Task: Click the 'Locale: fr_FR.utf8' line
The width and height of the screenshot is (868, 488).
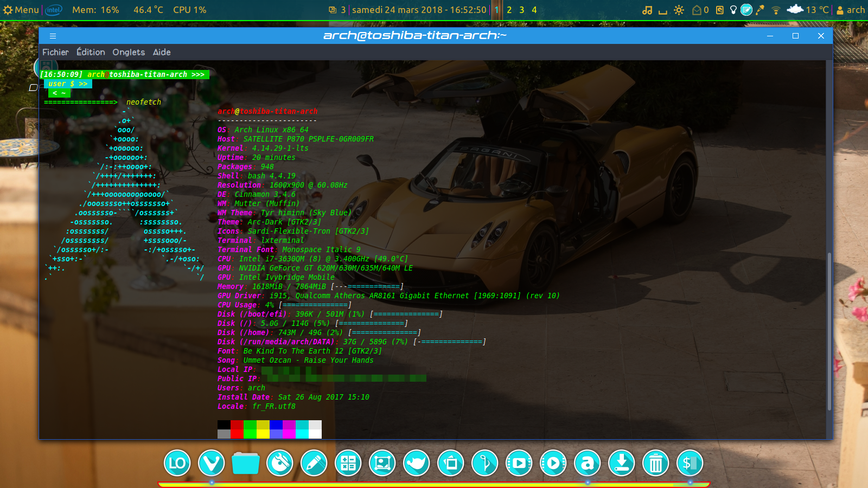Action: [257, 406]
